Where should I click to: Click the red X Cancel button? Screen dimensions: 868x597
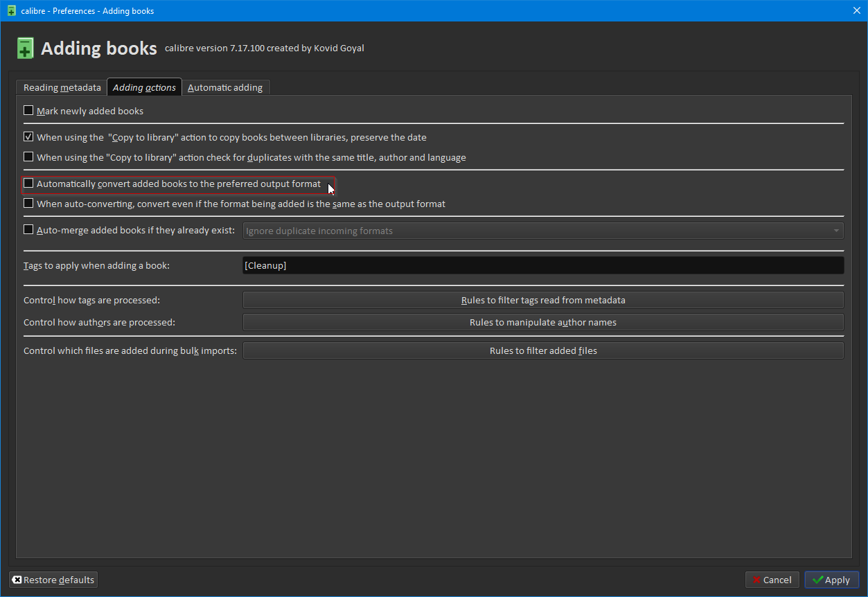[x=772, y=580]
